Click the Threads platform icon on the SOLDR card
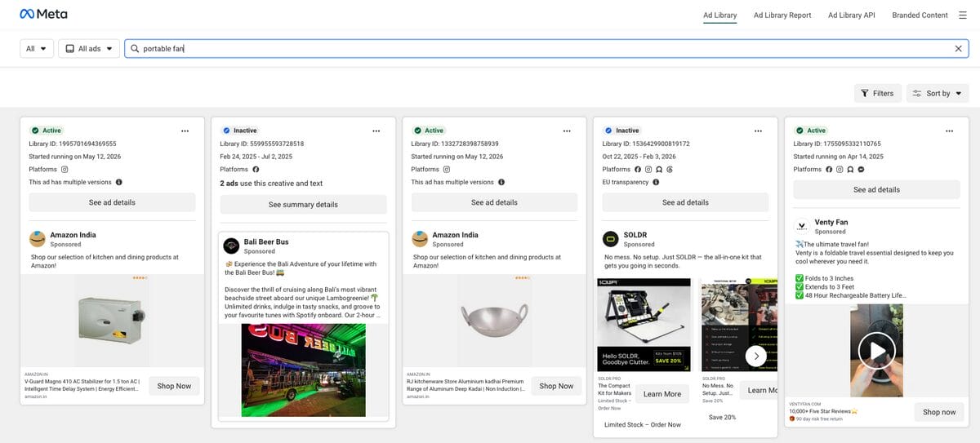Viewport: 980px width, 443px height. (x=670, y=169)
